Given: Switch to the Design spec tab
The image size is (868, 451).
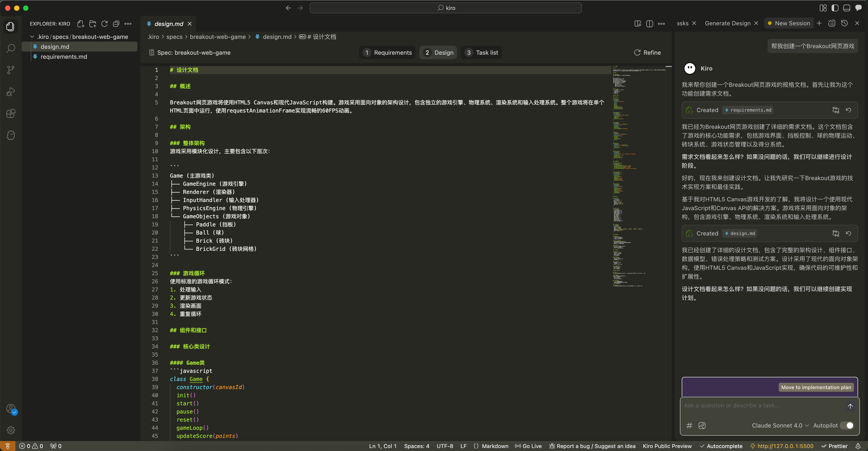Looking at the screenshot, I should 438,53.
